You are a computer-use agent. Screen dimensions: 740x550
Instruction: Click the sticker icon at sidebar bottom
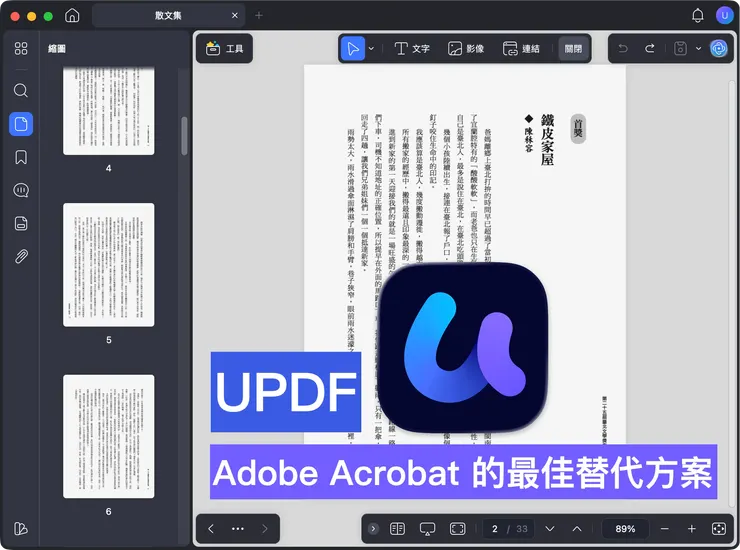point(21,528)
